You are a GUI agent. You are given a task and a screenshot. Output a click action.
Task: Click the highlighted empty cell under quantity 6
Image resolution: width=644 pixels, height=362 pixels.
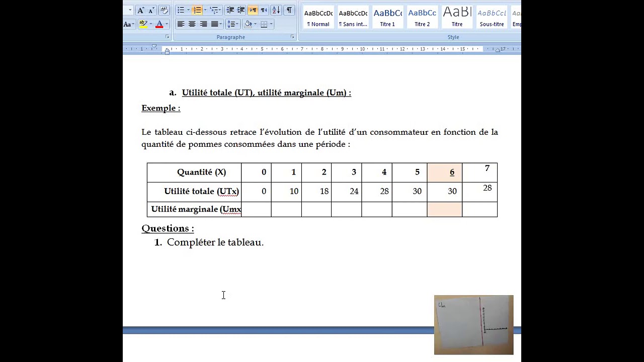point(445,209)
